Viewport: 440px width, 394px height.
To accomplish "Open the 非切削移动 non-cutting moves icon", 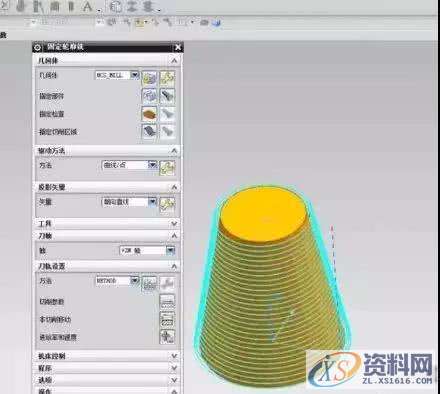I will pyautogui.click(x=167, y=319).
